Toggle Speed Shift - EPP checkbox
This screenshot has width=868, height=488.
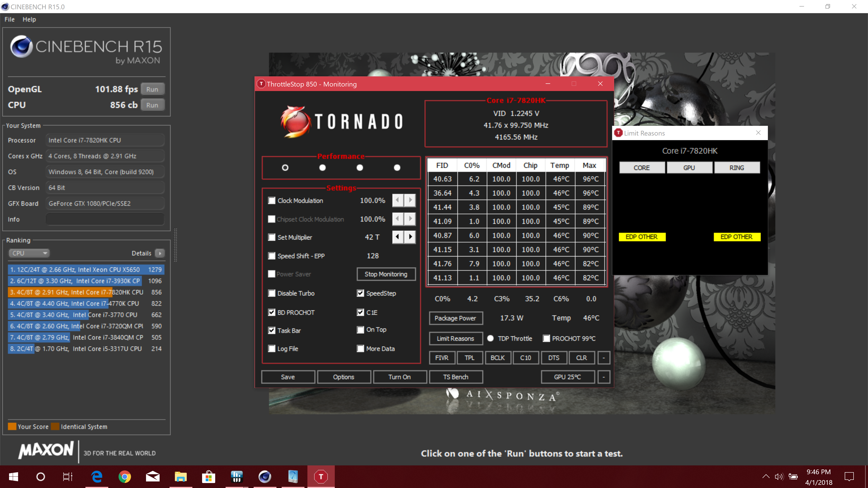[271, 256]
